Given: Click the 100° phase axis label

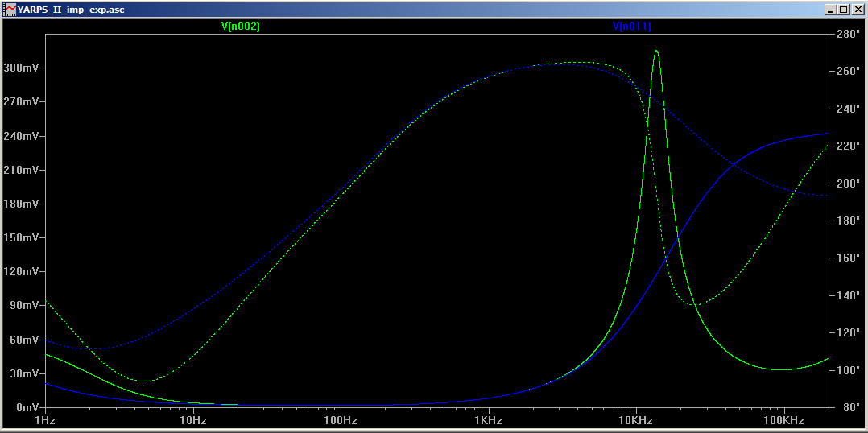Looking at the screenshot, I should 848,370.
